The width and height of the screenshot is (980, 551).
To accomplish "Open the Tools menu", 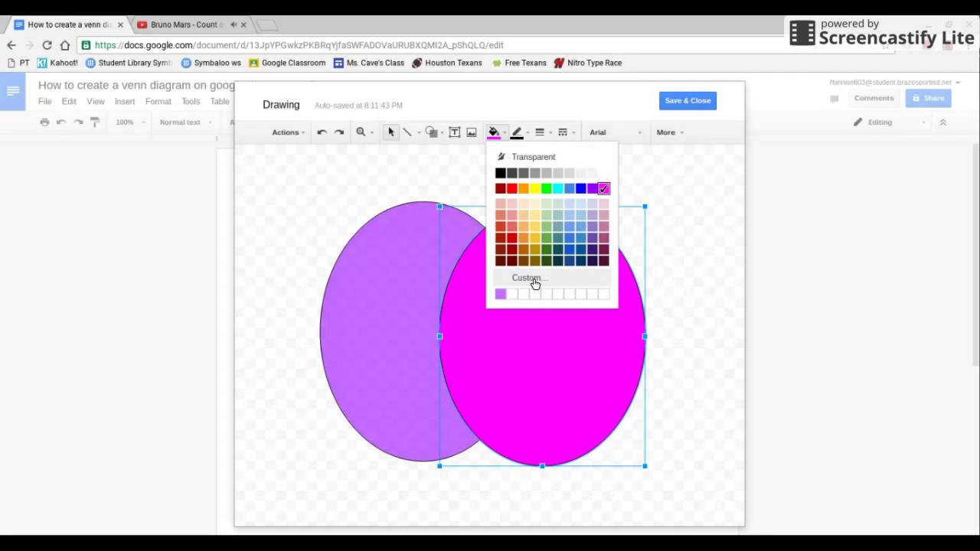I will click(x=191, y=101).
